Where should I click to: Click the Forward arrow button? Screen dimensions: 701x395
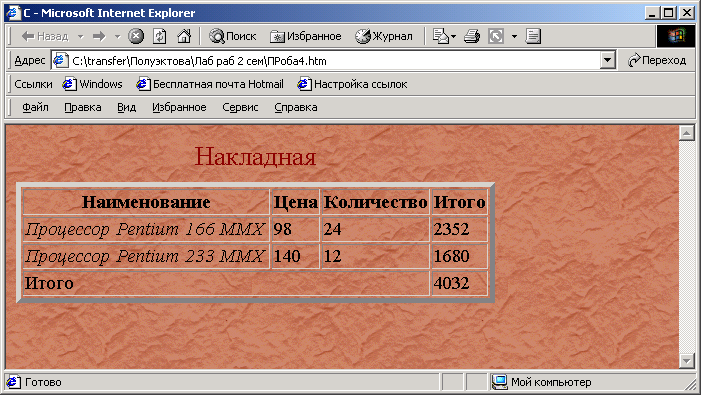(99, 36)
